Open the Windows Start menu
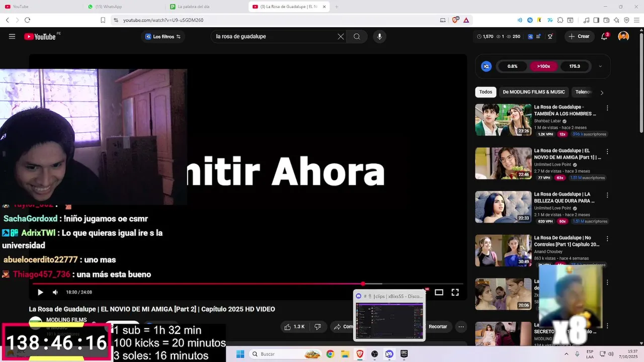Image resolution: width=644 pixels, height=362 pixels. pyautogui.click(x=240, y=354)
